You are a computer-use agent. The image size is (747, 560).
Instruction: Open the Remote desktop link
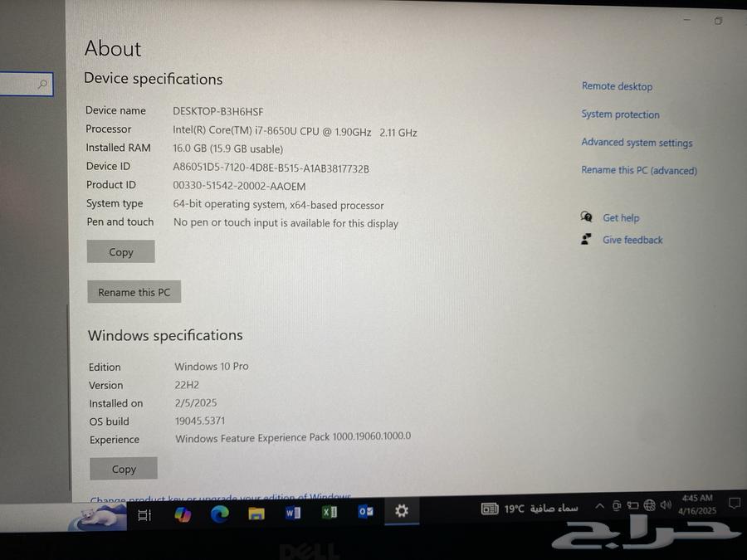coord(617,86)
